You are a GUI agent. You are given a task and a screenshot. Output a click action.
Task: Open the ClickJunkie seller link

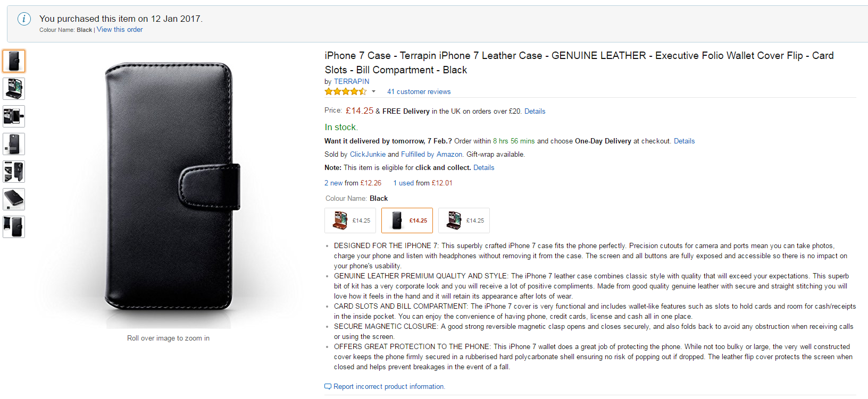pos(368,154)
